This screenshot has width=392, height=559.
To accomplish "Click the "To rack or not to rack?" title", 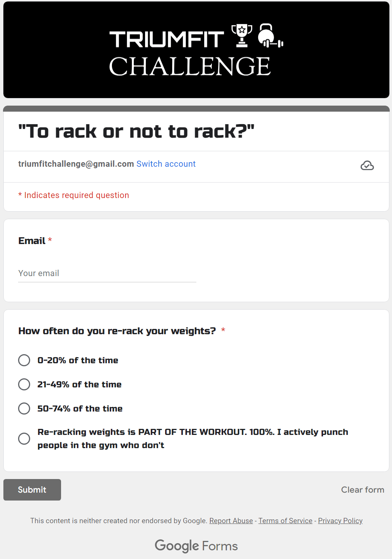I will (136, 131).
